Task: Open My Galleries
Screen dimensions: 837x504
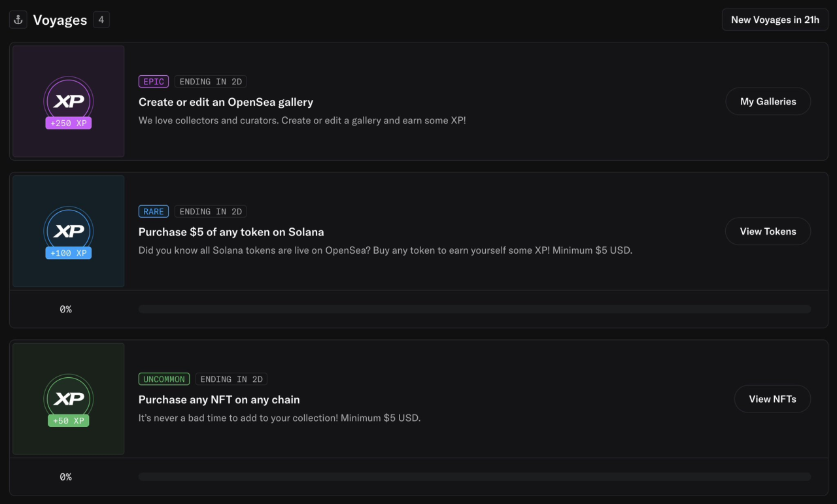Action: (x=768, y=101)
